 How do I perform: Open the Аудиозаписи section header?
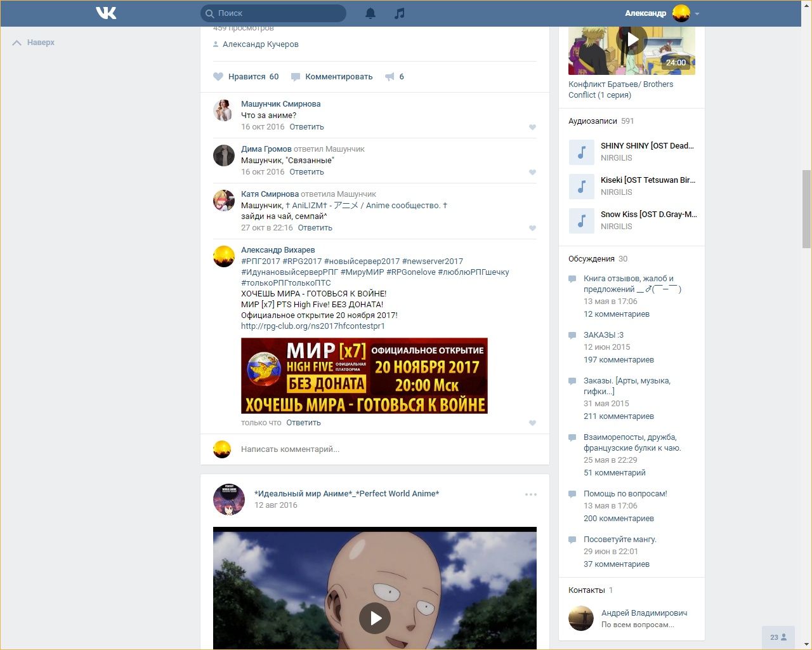pos(593,121)
